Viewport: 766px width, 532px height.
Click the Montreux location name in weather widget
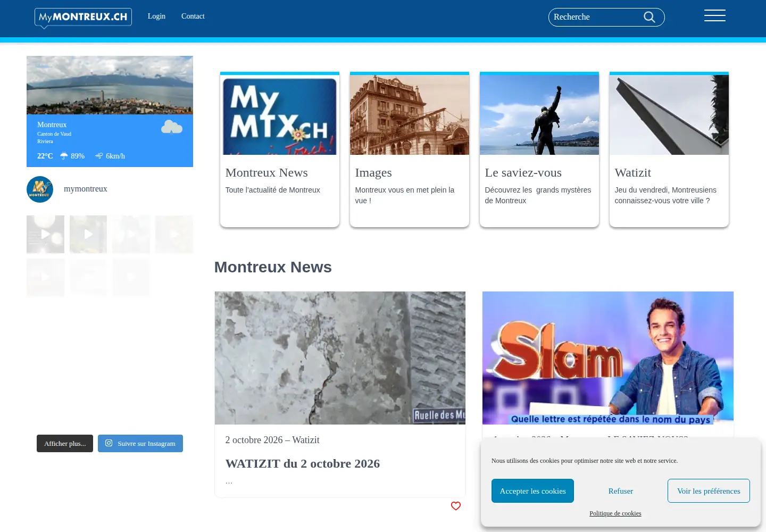click(x=52, y=125)
